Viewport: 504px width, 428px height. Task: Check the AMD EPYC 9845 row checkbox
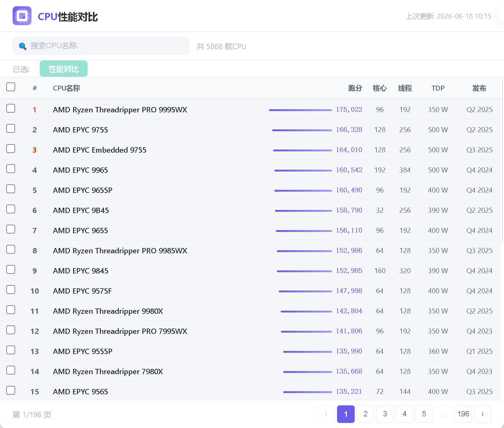pyautogui.click(x=11, y=269)
